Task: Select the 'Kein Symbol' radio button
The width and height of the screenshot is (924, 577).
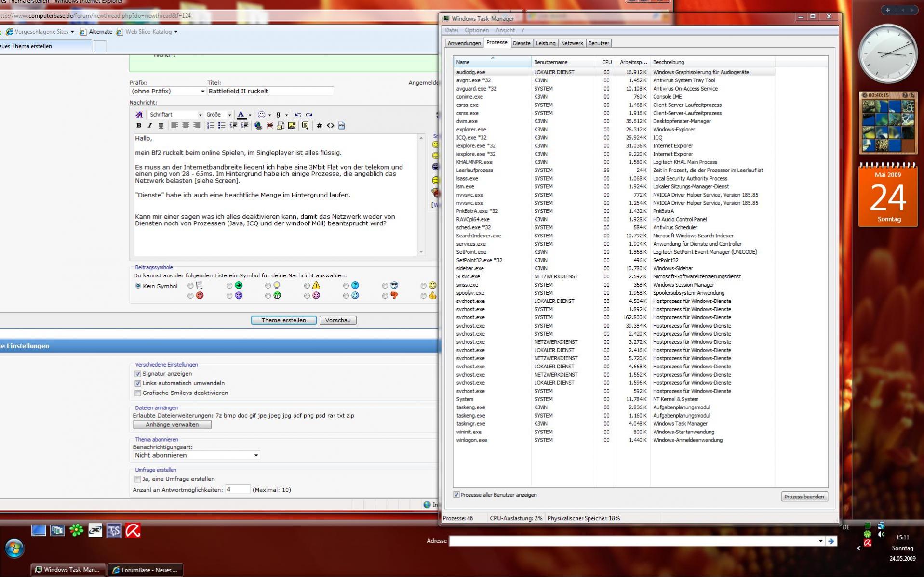Action: [138, 286]
